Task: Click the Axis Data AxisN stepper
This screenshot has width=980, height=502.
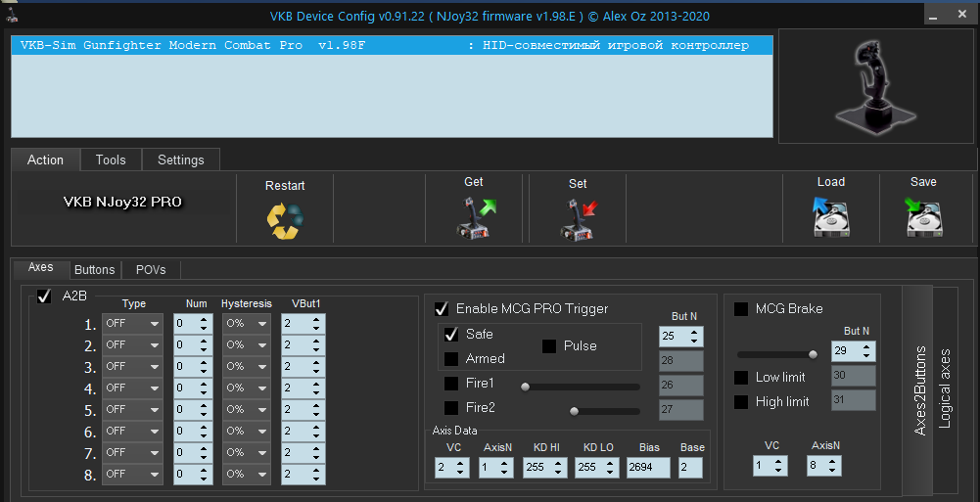Action: (x=496, y=468)
